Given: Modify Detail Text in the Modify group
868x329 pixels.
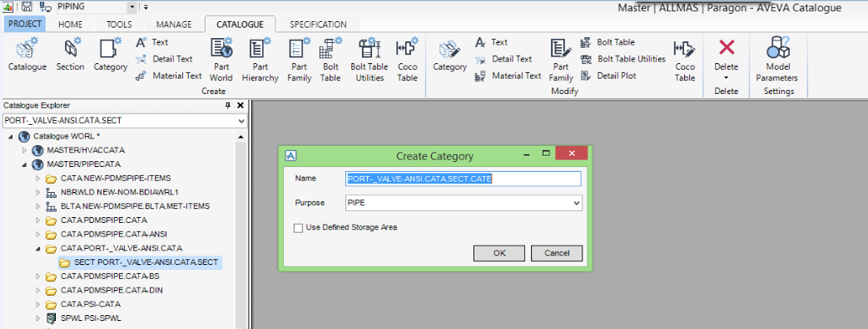Looking at the screenshot, I should (x=503, y=58).
